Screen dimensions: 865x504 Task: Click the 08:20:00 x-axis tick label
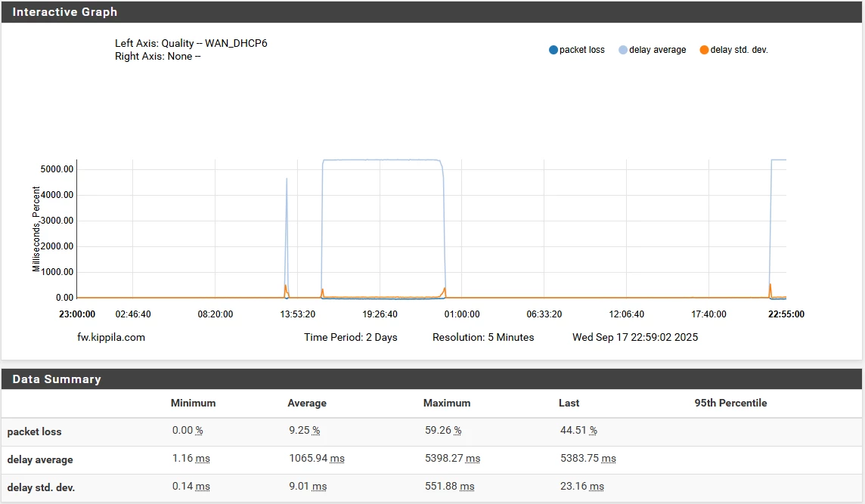click(215, 314)
